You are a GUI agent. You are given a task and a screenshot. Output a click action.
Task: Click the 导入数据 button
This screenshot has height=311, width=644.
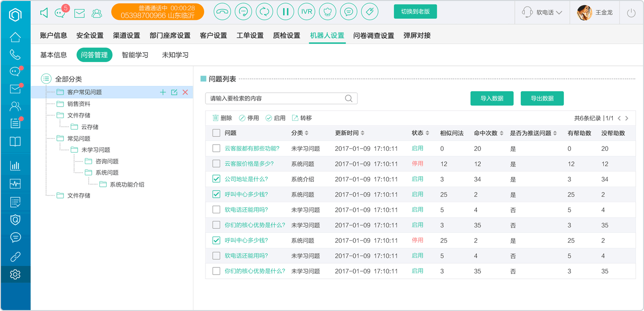point(492,99)
